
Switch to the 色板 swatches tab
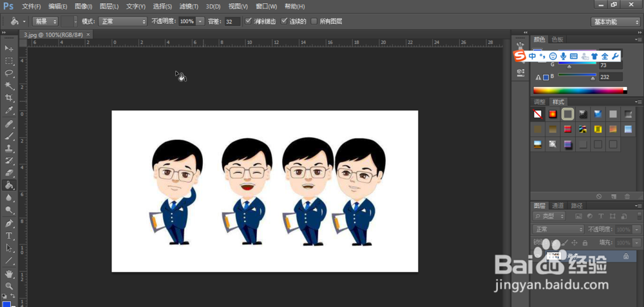point(557,39)
